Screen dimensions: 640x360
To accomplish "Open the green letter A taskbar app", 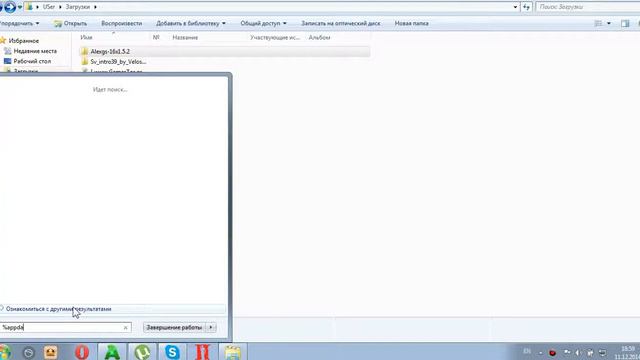I will (112, 352).
